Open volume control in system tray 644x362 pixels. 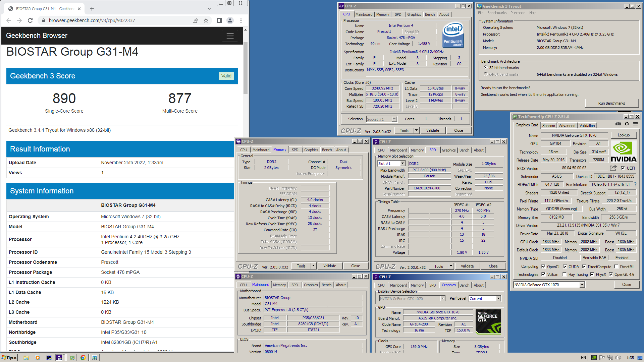pyautogui.click(x=618, y=358)
